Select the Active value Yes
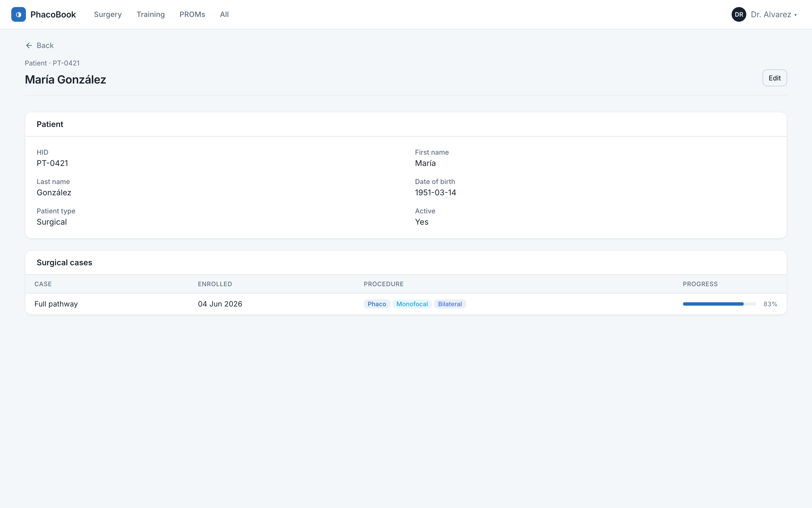 pos(422,222)
